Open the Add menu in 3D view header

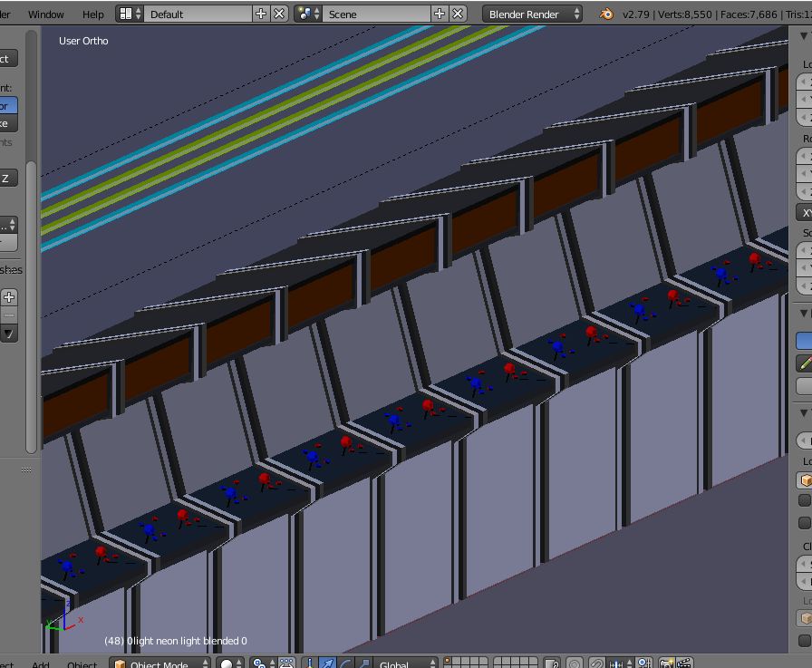(41, 663)
